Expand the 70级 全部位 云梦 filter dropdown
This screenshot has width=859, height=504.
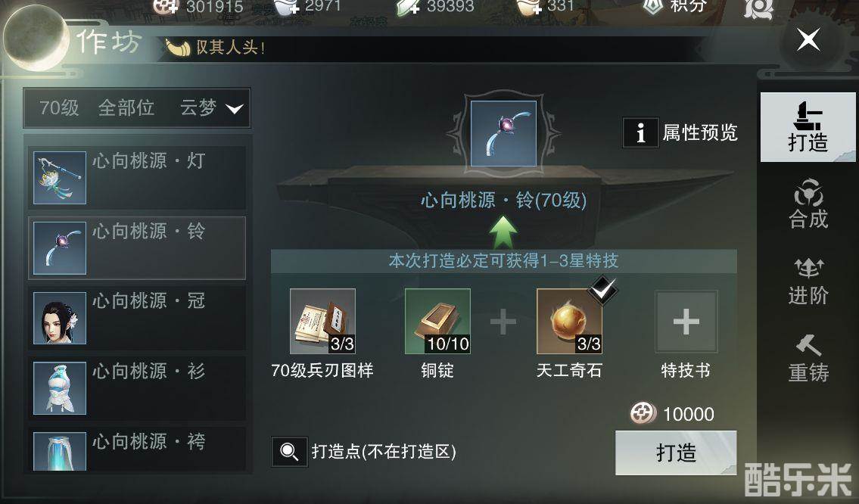137,108
